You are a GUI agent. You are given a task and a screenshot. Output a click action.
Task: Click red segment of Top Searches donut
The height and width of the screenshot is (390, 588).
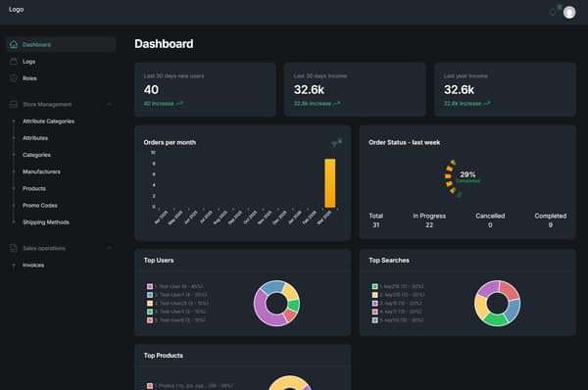click(510, 290)
